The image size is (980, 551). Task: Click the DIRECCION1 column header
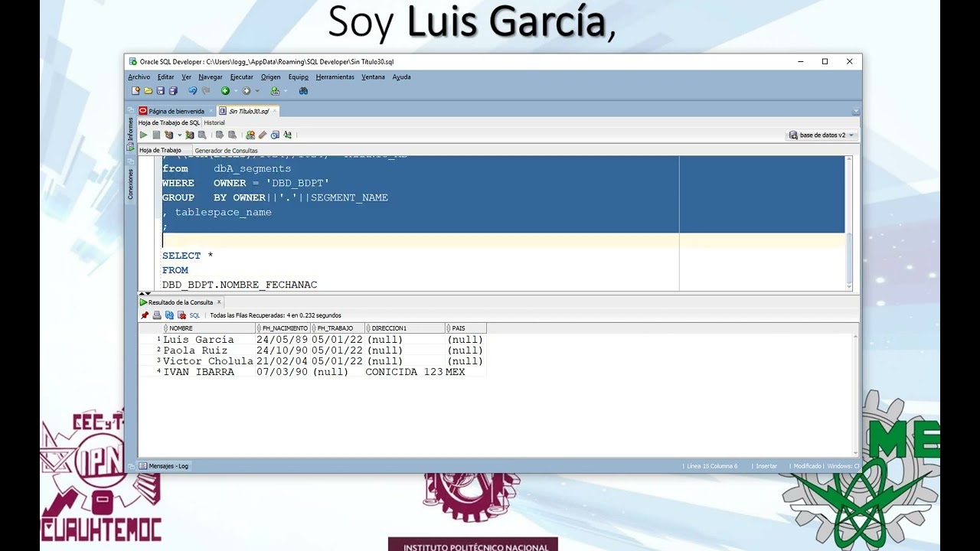[x=404, y=328]
